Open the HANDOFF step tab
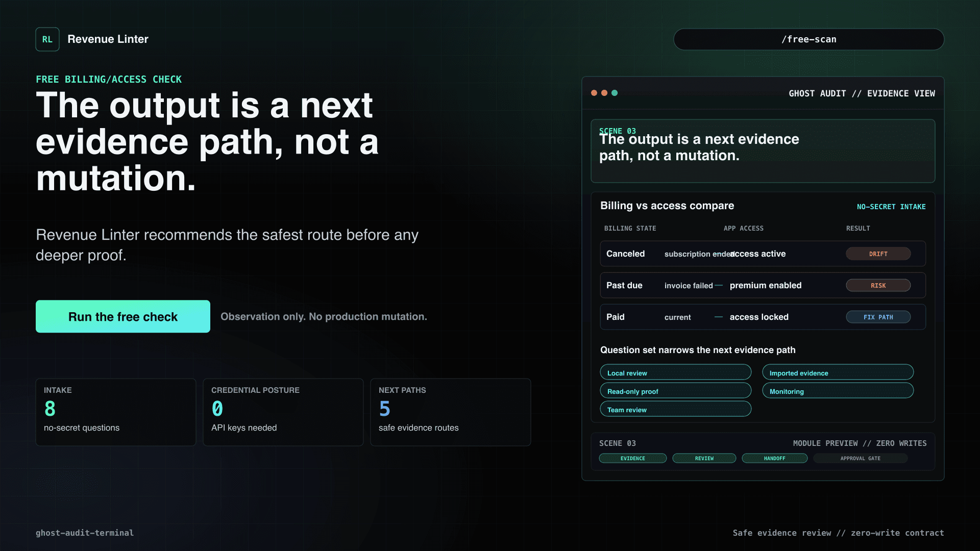The width and height of the screenshot is (980, 551). [x=775, y=458]
